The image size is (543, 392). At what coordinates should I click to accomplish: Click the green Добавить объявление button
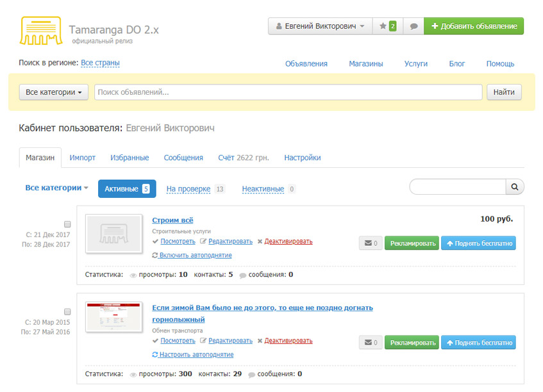tap(474, 26)
